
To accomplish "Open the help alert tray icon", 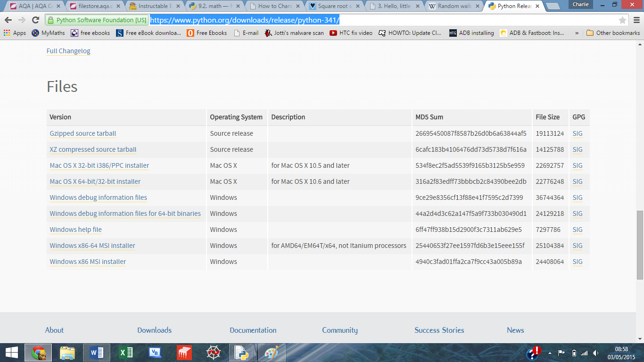I will point(533,352).
